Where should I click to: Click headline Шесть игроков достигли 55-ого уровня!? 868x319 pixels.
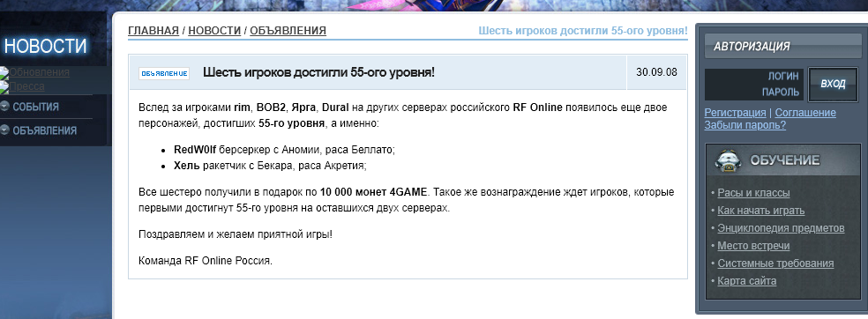pos(318,72)
